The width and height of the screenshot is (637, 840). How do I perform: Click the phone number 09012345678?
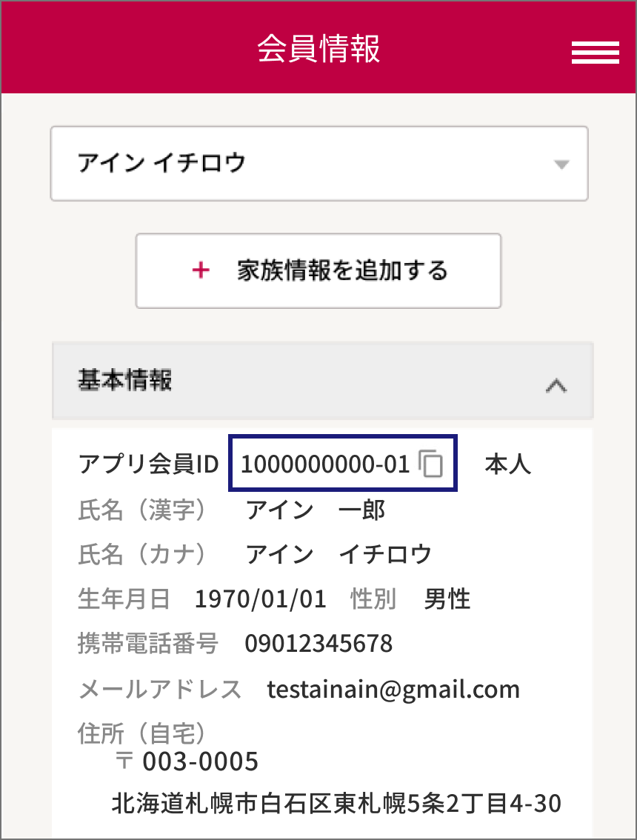[318, 644]
